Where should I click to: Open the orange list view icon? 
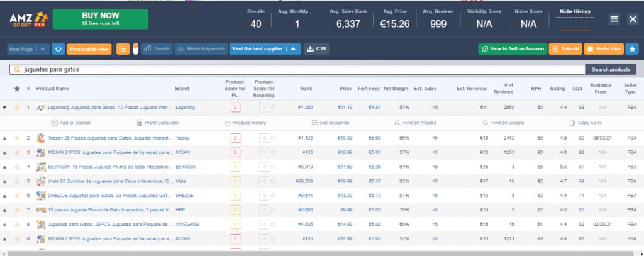123,49
